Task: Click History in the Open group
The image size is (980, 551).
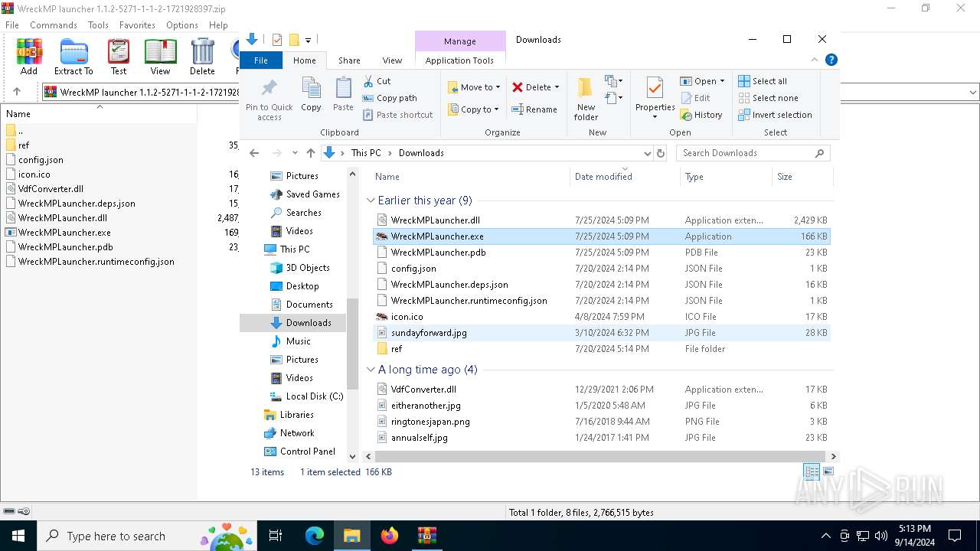Action: click(x=701, y=115)
